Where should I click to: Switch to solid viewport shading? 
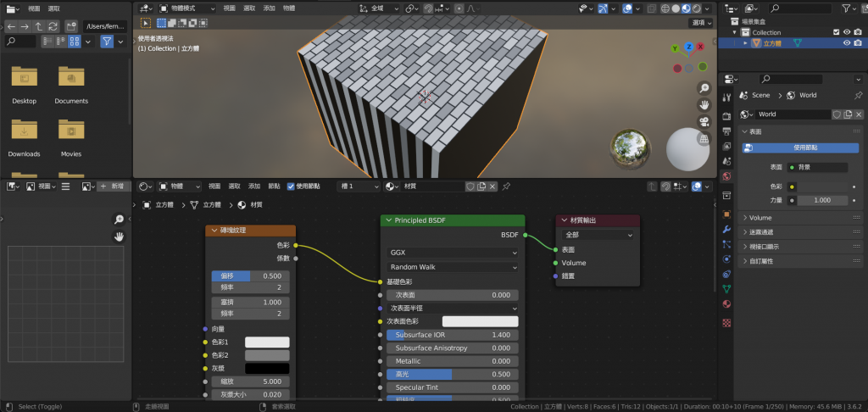[676, 8]
